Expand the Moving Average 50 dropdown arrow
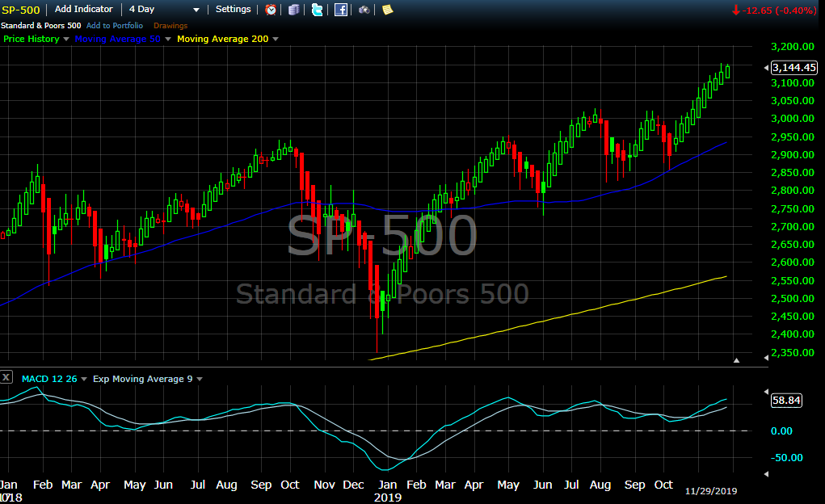 [x=168, y=39]
